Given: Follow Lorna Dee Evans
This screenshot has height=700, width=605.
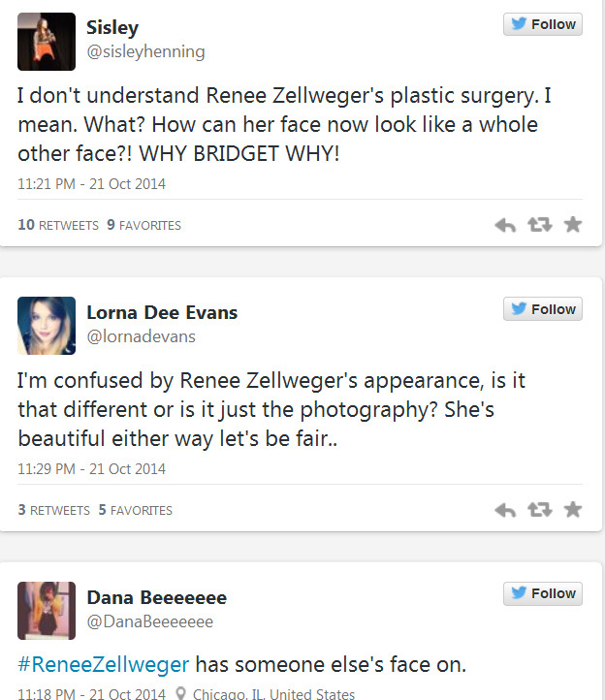Looking at the screenshot, I should 543,309.
